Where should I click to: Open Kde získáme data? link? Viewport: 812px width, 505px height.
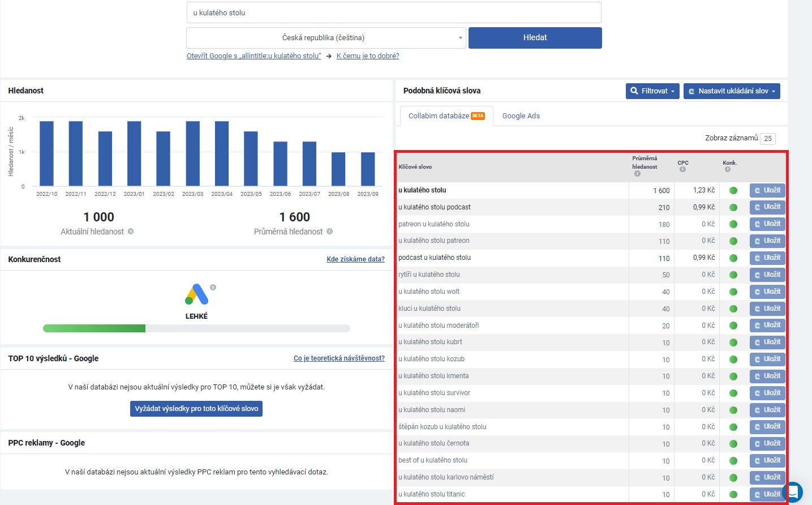click(355, 259)
